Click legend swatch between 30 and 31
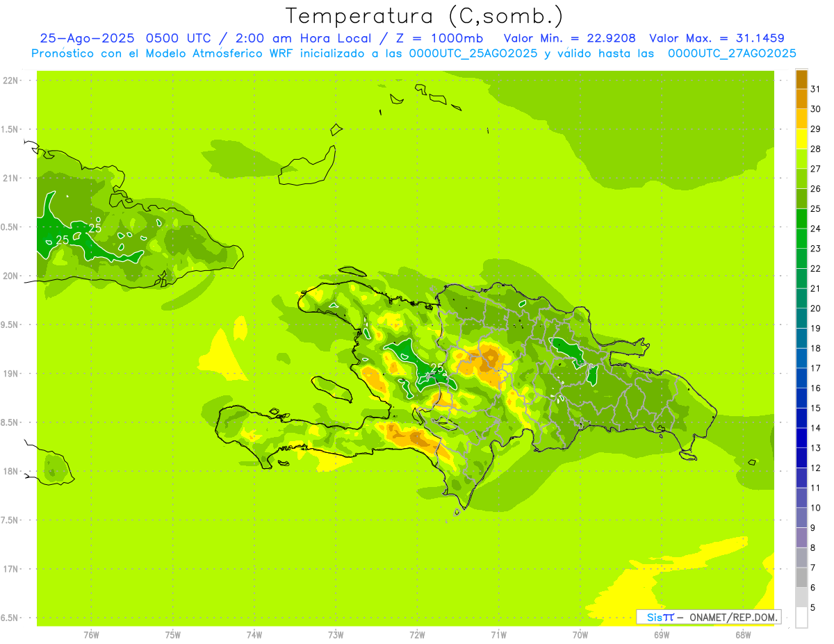This screenshot has height=644, width=834. coord(801,100)
